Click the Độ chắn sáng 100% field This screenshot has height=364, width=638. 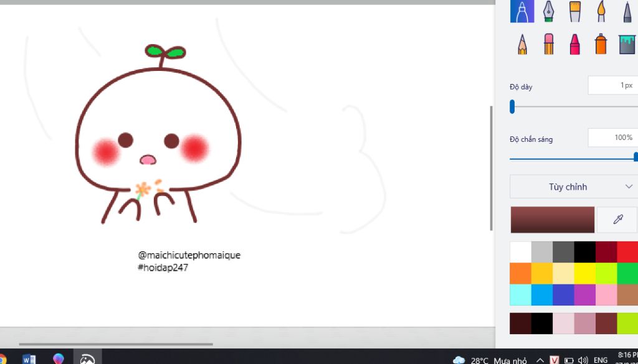613,138
